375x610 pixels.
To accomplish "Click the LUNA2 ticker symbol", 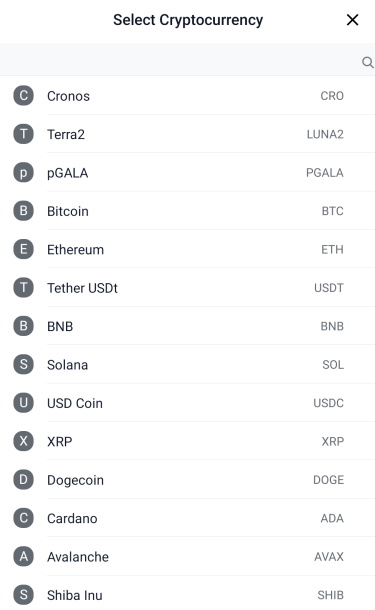I will (x=325, y=134).
